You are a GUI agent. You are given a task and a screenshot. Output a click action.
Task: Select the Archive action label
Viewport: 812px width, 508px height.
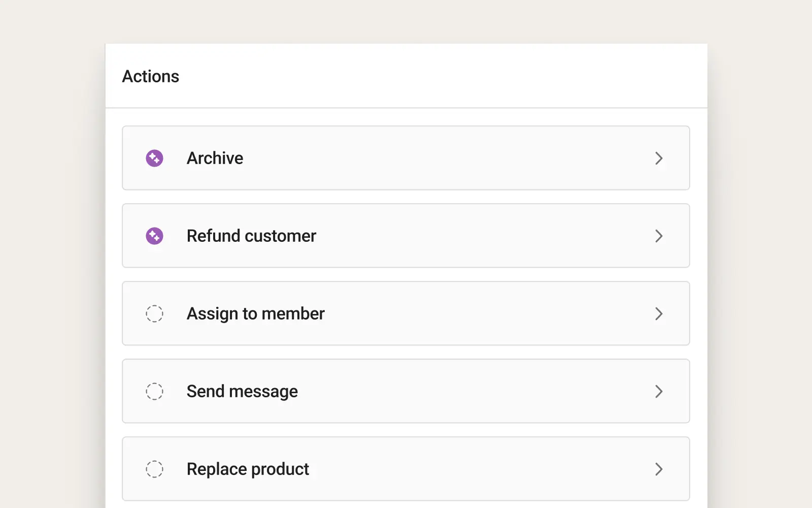[215, 158]
